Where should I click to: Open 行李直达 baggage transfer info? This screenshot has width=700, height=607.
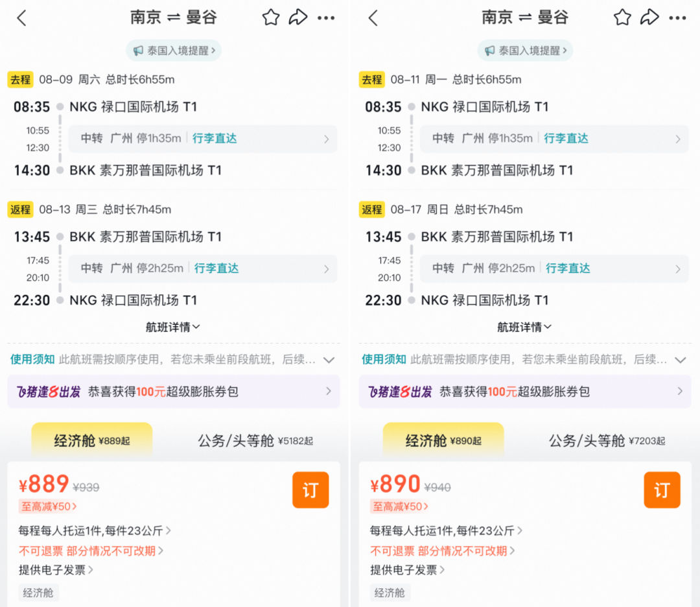[x=215, y=139]
